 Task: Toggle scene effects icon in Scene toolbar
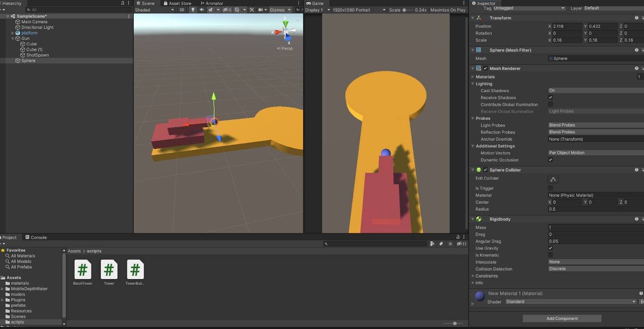(211, 10)
